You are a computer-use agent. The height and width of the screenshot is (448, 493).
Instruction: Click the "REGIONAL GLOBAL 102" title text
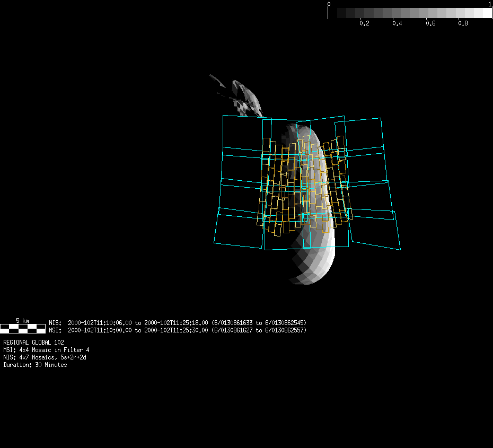33,342
